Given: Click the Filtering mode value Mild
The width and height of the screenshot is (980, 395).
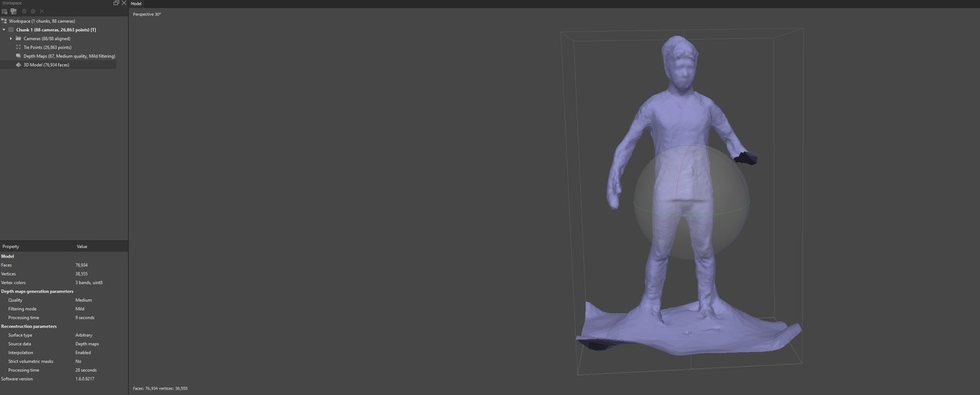Looking at the screenshot, I should click(x=80, y=309).
